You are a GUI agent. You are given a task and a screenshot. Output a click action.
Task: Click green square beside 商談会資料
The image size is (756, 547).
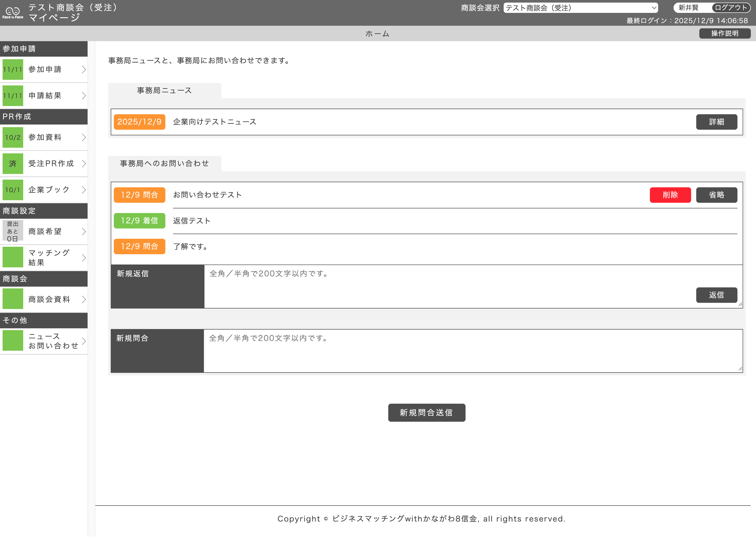13,299
